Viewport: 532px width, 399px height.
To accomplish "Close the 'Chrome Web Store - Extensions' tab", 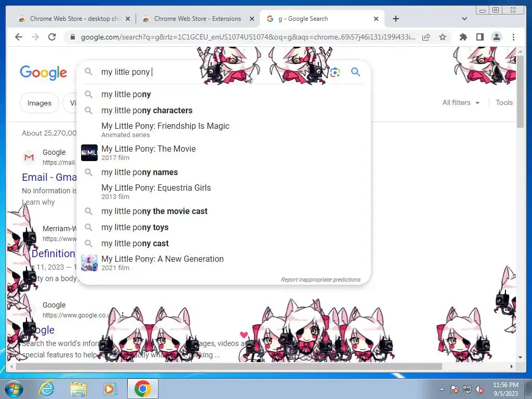I will [252, 19].
